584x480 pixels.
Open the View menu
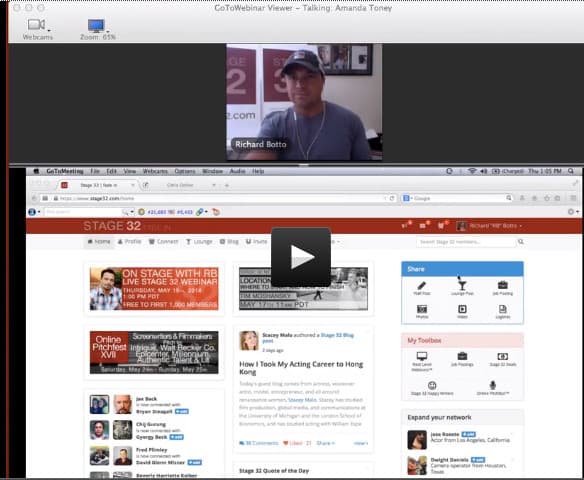[x=130, y=171]
